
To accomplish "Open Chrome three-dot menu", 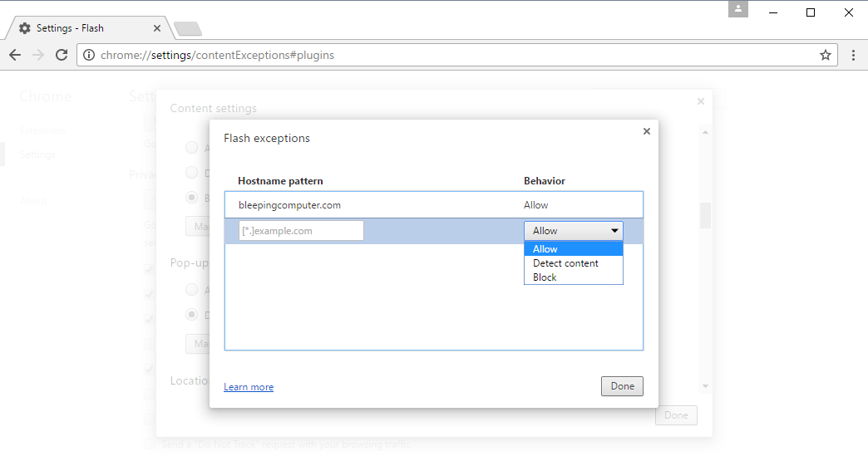I will (x=853, y=55).
